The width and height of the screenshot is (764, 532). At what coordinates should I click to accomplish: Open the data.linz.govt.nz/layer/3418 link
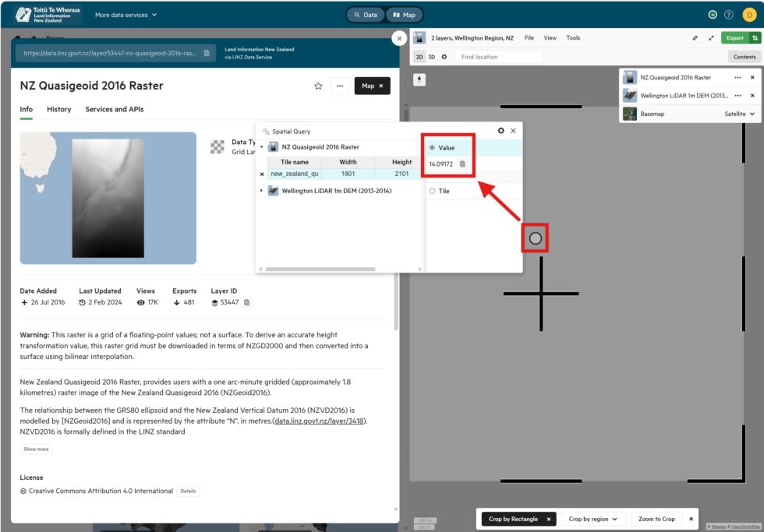(319, 421)
